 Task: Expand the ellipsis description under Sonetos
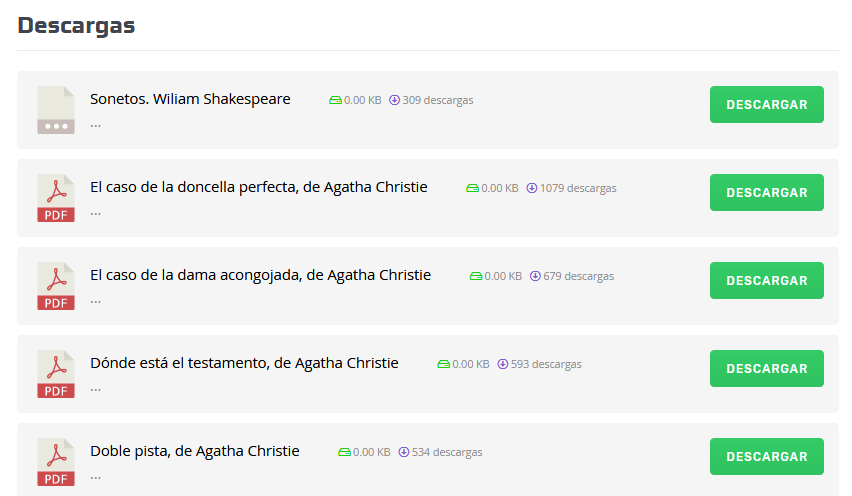96,125
